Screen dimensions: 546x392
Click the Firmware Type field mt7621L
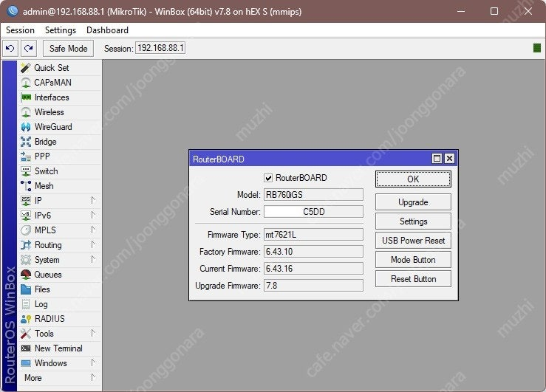tap(313, 235)
